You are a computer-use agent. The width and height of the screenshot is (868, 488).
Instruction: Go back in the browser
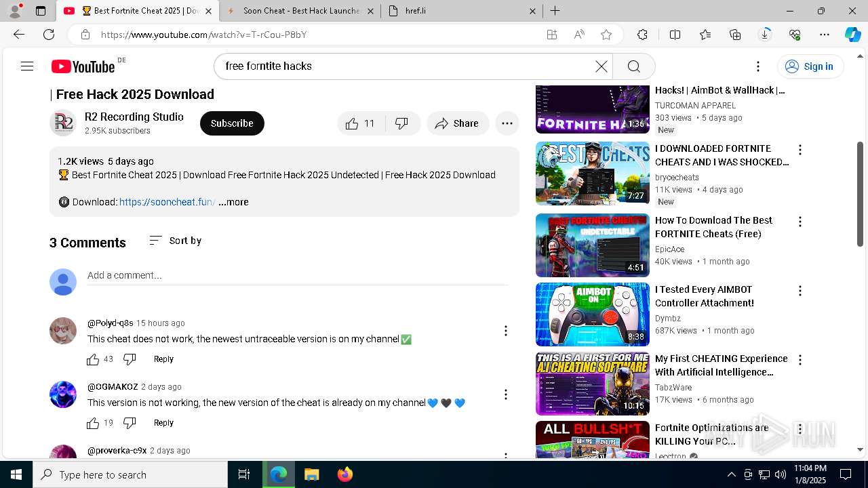point(19,35)
